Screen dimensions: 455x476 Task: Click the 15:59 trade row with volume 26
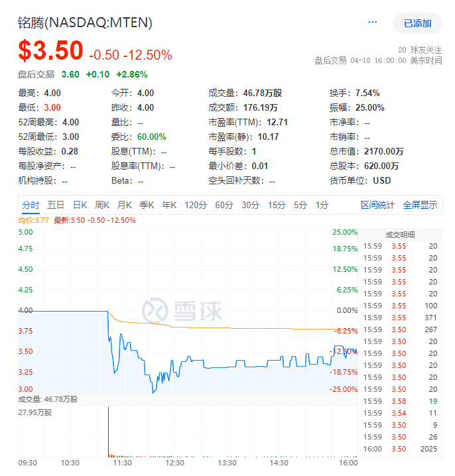[401, 437]
